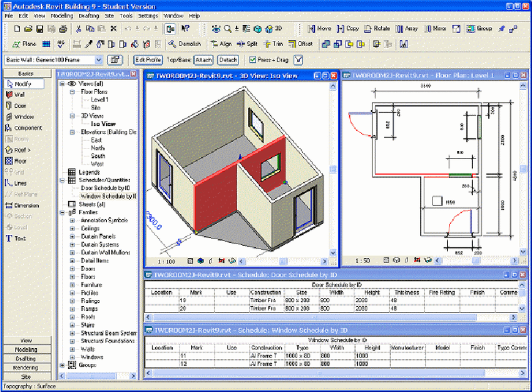The width and height of the screenshot is (532, 392).
Task: Click the Split tool
Action: (x=247, y=44)
